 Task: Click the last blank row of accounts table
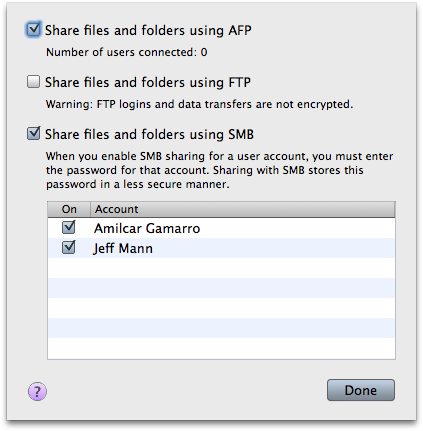221,348
